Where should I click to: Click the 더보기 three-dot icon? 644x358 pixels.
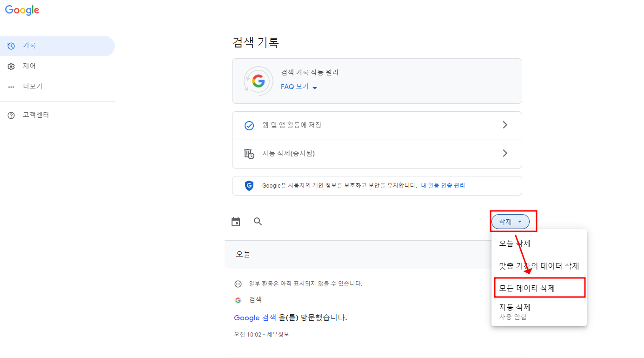pyautogui.click(x=11, y=86)
